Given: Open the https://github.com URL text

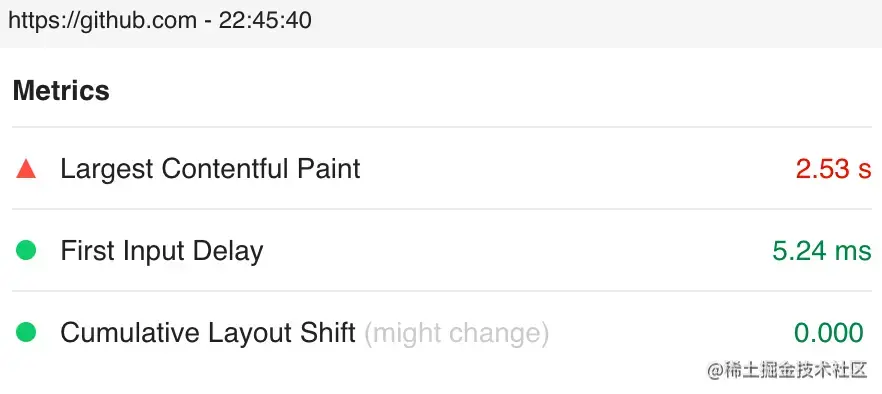Looking at the screenshot, I should [x=102, y=21].
